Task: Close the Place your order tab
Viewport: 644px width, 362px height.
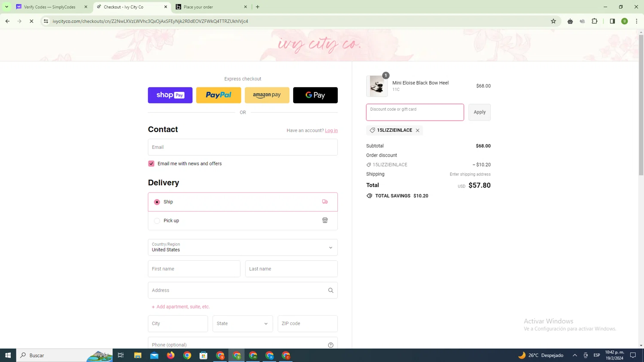Action: coord(246,7)
